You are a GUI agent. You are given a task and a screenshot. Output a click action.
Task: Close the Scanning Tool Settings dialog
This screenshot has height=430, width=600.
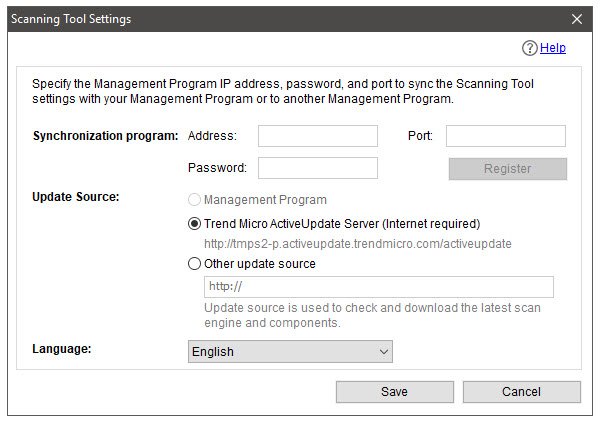tap(577, 18)
